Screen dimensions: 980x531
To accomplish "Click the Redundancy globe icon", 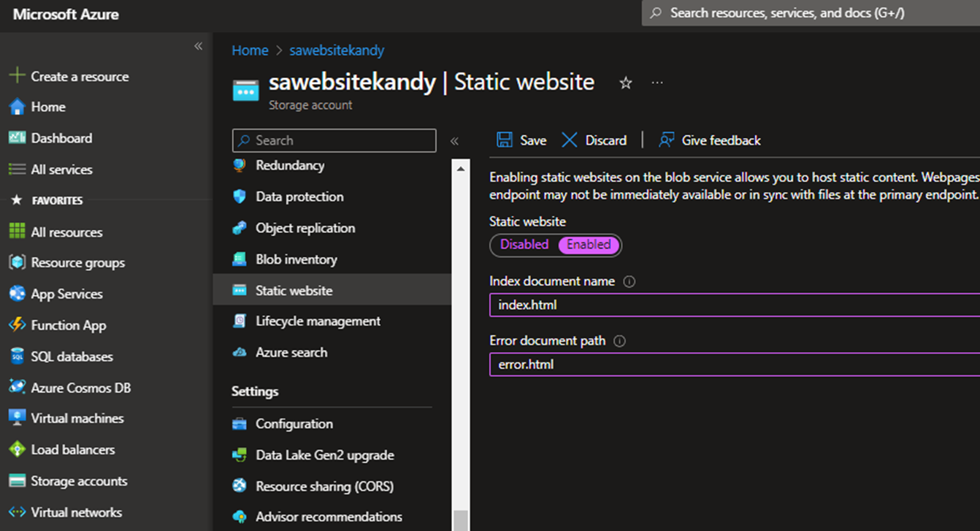I will click(x=240, y=165).
